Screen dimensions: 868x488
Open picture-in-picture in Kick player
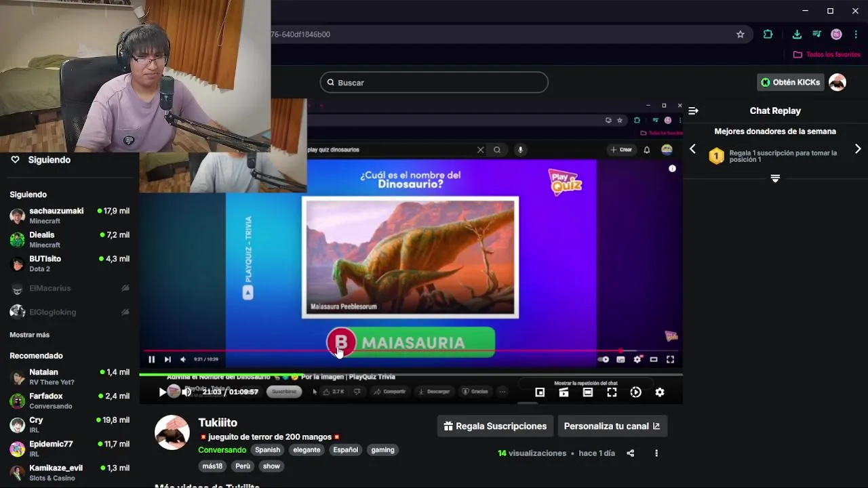point(540,392)
